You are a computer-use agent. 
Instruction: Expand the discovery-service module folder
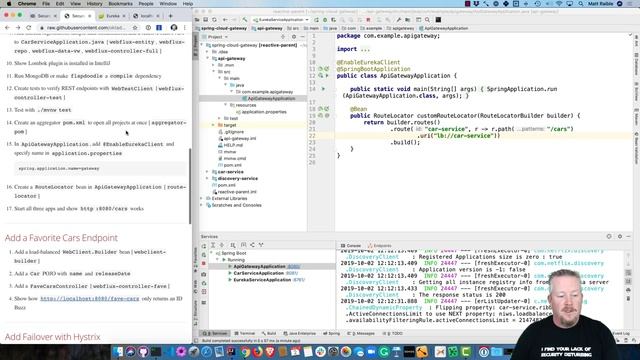coord(208,178)
